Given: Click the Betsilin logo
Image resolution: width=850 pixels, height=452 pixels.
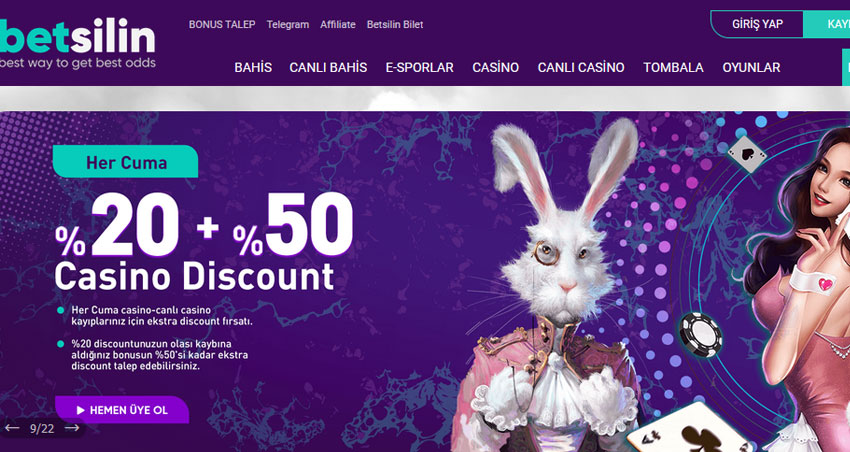Looking at the screenshot, I should click(78, 43).
